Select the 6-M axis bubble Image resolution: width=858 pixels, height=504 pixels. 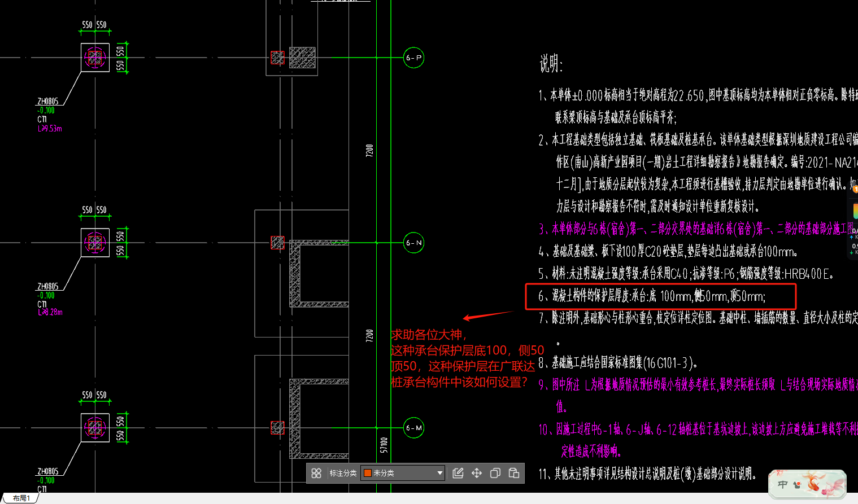coord(413,428)
